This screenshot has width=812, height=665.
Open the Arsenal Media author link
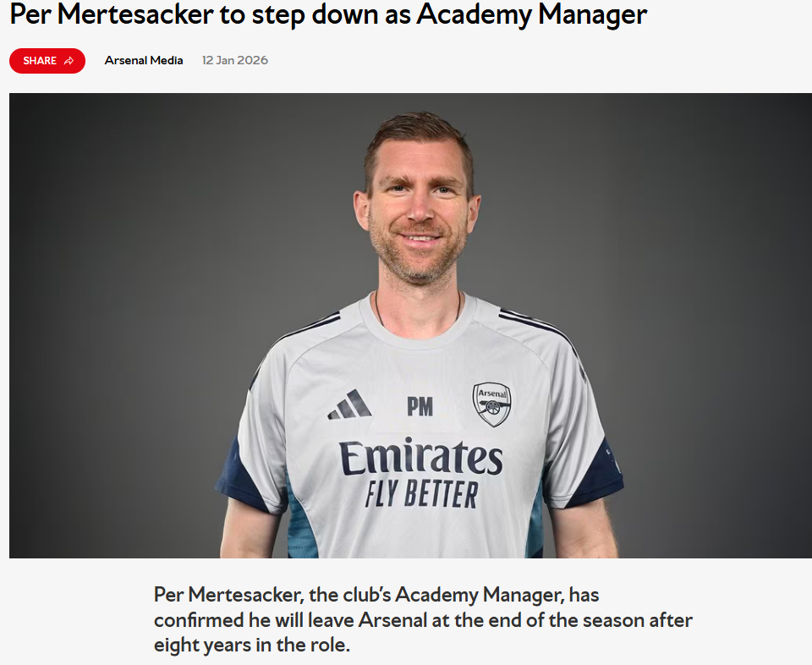(x=144, y=60)
